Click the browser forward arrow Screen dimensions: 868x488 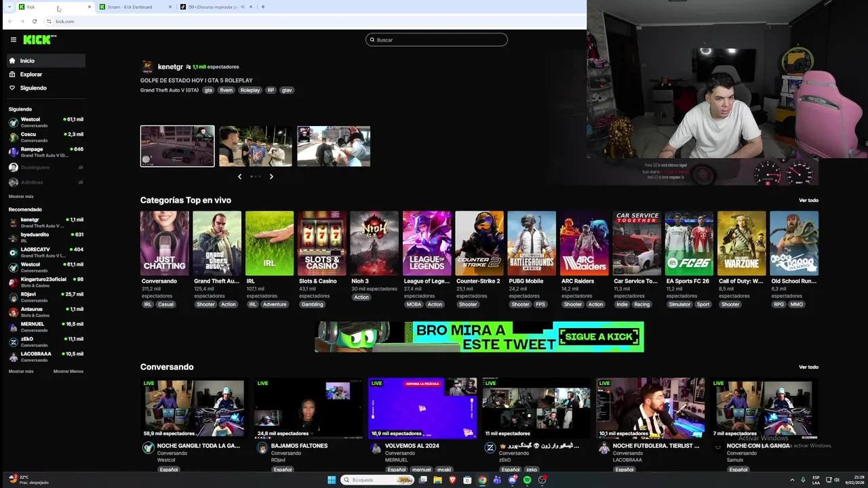[x=22, y=21]
